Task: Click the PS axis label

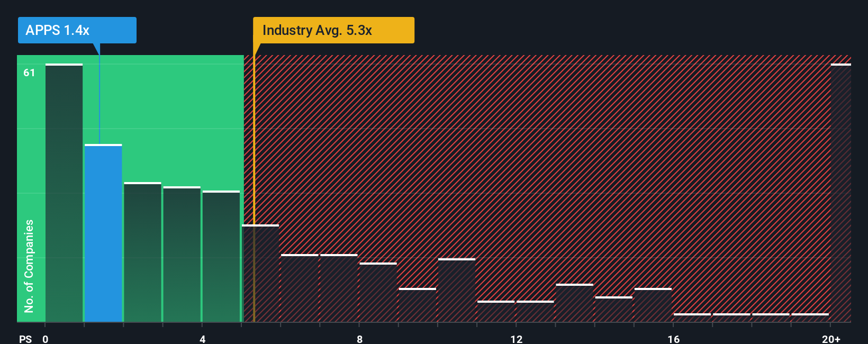Action: pos(25,339)
